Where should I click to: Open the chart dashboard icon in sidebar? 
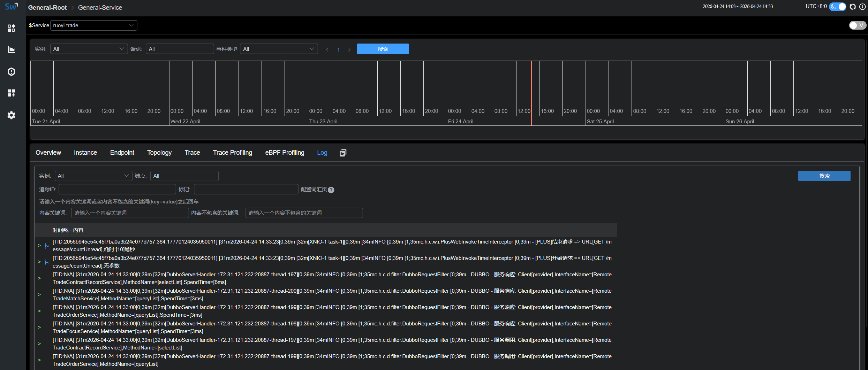pyautogui.click(x=12, y=49)
